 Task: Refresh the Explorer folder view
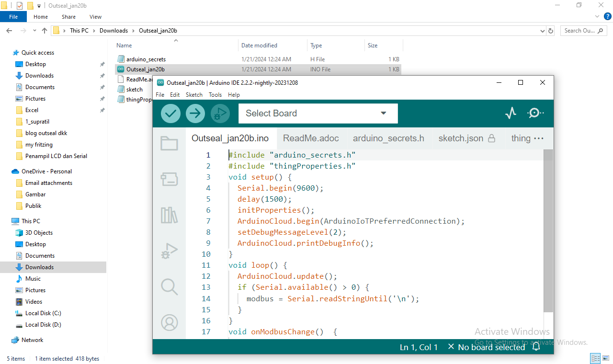point(551,31)
